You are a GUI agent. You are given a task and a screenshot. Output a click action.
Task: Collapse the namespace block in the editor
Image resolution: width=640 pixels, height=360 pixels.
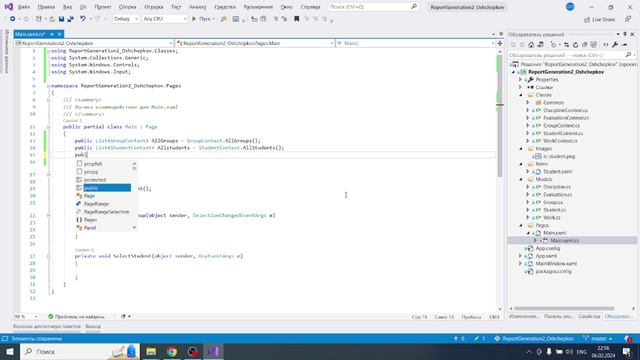[48, 86]
